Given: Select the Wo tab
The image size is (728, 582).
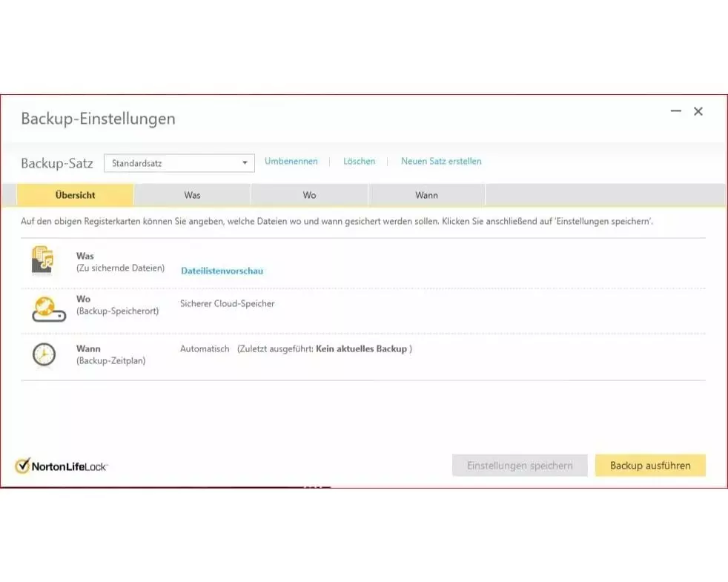Looking at the screenshot, I should (309, 195).
